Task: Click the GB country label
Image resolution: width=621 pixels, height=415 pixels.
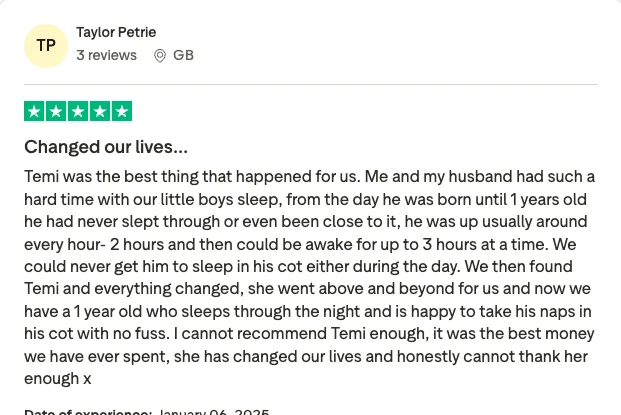Action: [183, 55]
